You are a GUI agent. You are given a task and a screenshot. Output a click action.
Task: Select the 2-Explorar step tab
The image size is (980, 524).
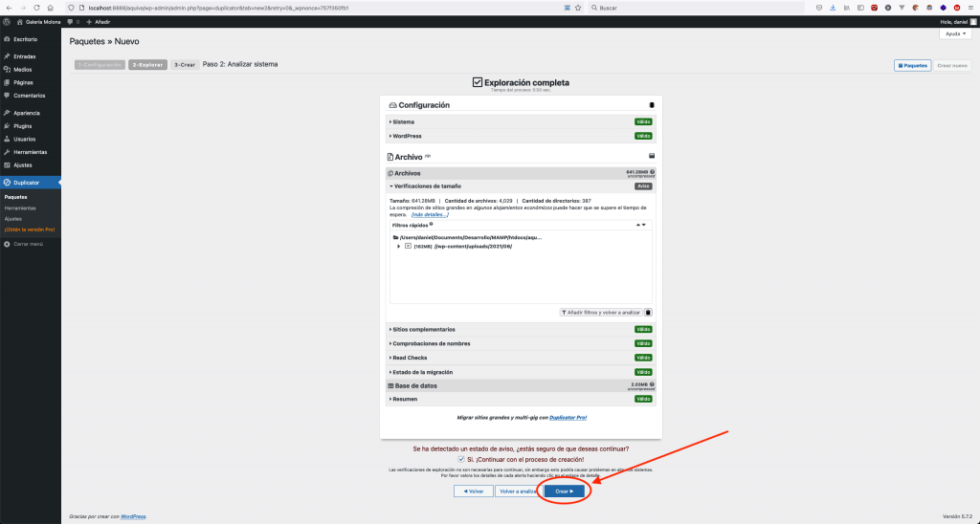point(147,64)
